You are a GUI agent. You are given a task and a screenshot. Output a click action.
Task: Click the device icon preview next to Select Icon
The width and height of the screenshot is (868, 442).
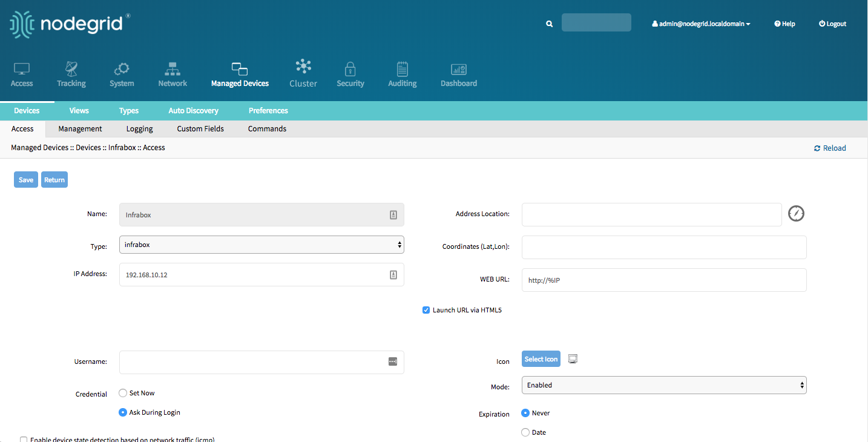tap(573, 359)
